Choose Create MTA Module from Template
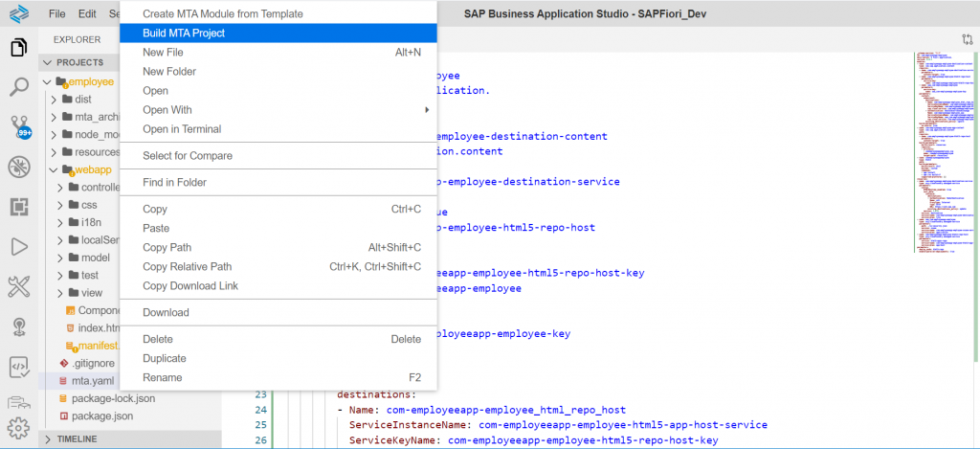Image resolution: width=980 pixels, height=449 pixels. pos(278,13)
